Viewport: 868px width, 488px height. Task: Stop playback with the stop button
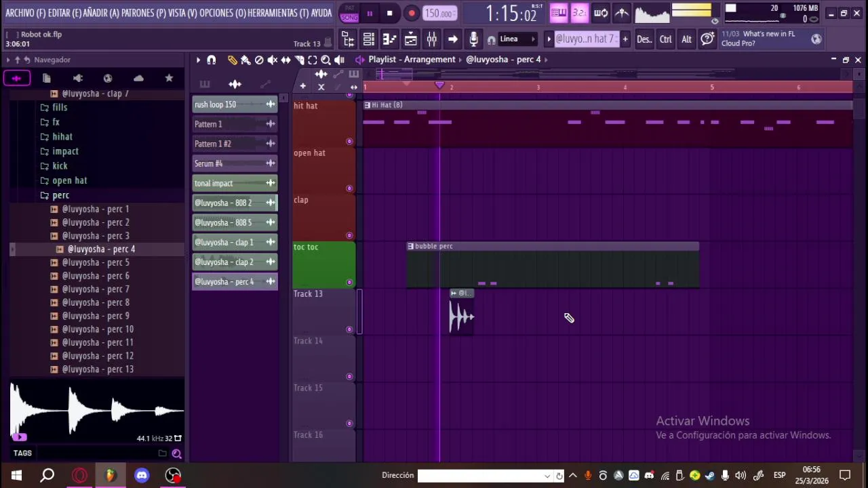tap(389, 13)
